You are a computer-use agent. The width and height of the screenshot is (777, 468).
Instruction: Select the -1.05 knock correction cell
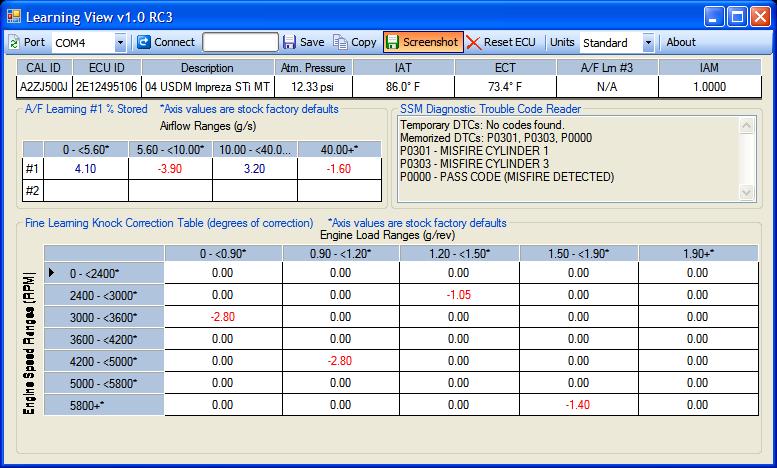(x=457, y=295)
